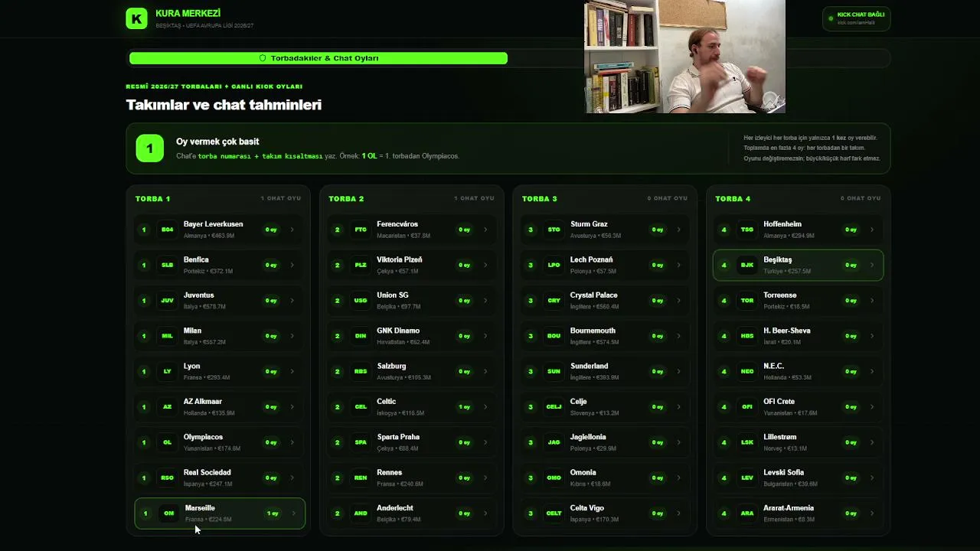Screen dimensions: 980x551
Task: Select the Rennes team name
Action: 389,472
